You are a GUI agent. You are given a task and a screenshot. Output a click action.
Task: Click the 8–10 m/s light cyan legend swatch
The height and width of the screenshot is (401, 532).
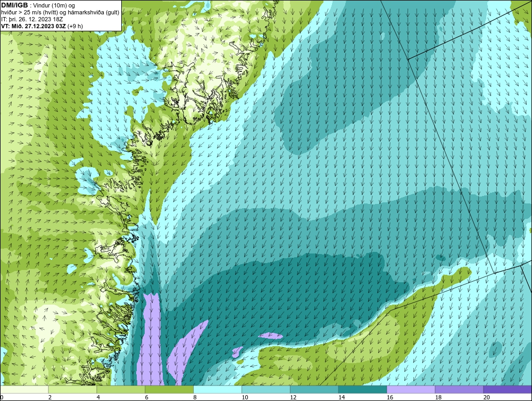[218, 389]
